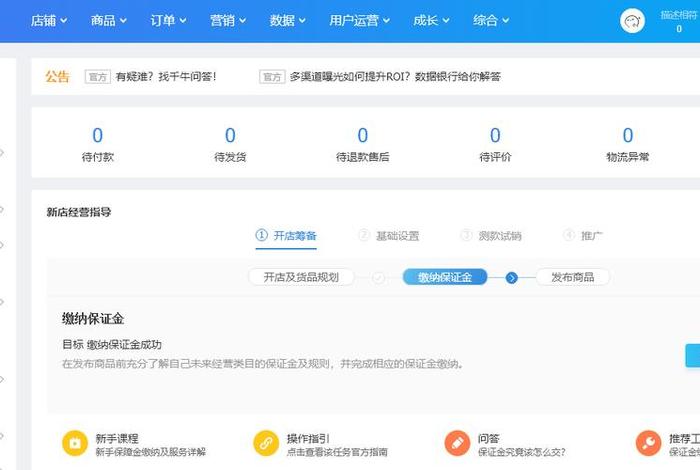Open the 店铺 dropdown menu
The width and height of the screenshot is (700, 470).
[49, 21]
